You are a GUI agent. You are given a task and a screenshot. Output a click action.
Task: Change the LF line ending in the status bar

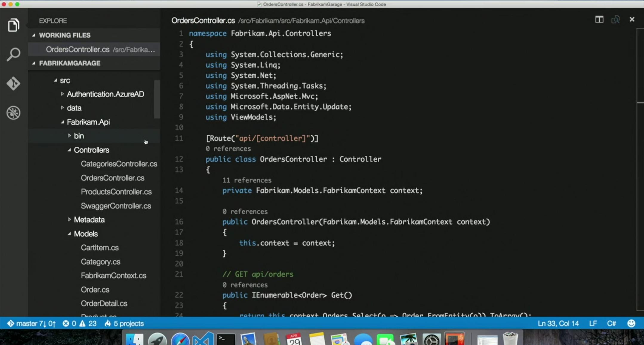pyautogui.click(x=593, y=323)
